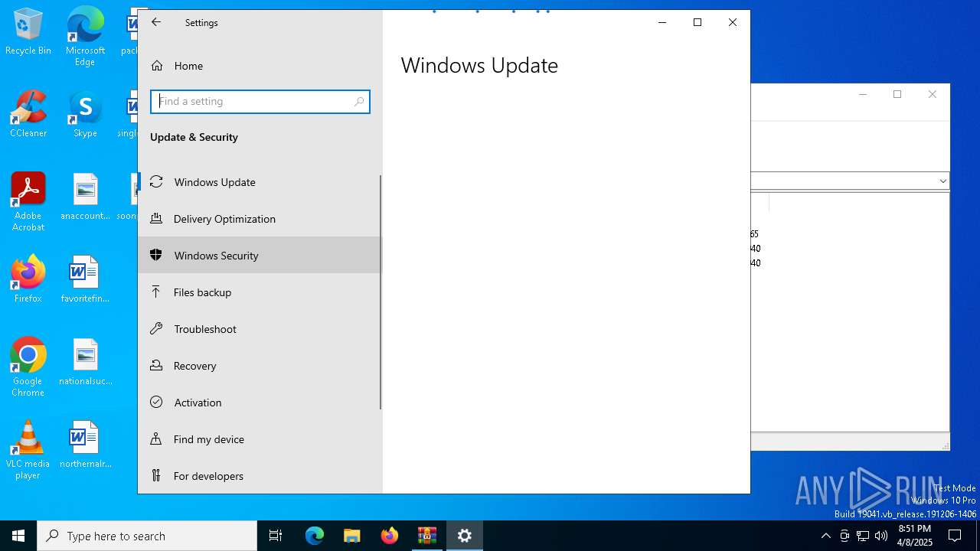Image resolution: width=980 pixels, height=551 pixels.
Task: Open Google Chrome desktop shortcut
Action: pos(28,367)
